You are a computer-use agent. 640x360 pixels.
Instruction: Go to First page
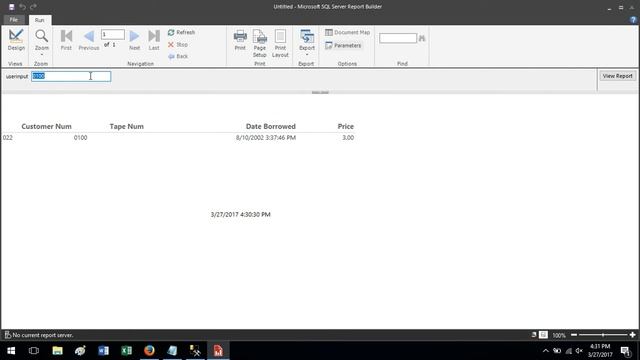66,40
